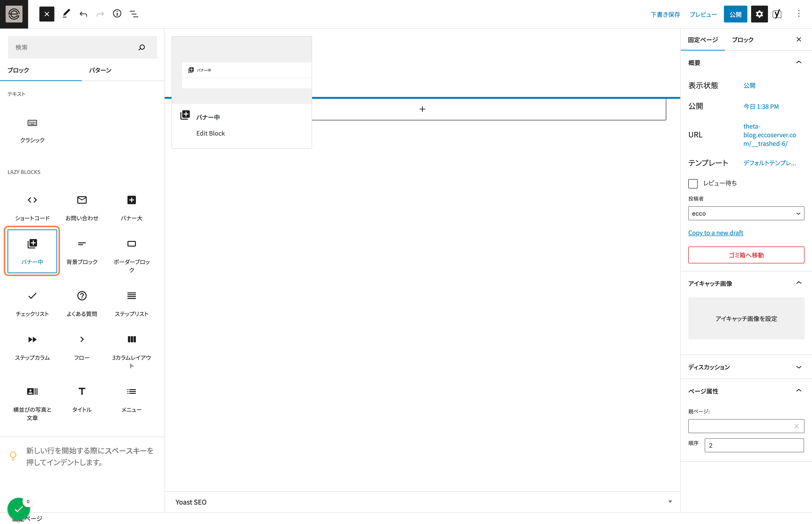Screen dimensions: 812x524
Task: Click the アイキャッチ画像を設定 area
Action: pos(746,318)
